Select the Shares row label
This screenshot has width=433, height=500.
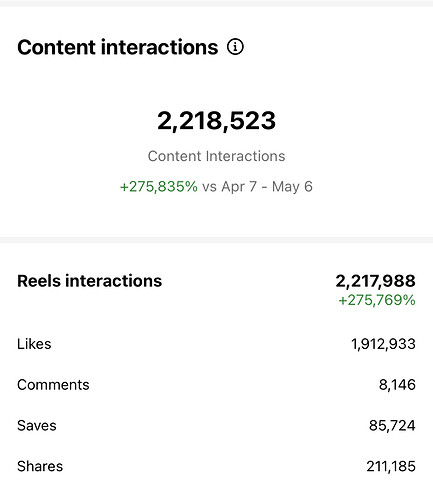[40, 466]
